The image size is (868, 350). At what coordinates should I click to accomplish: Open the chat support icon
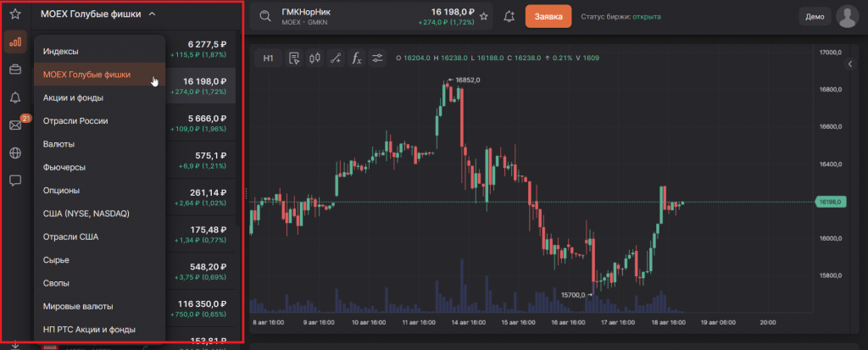click(x=15, y=180)
